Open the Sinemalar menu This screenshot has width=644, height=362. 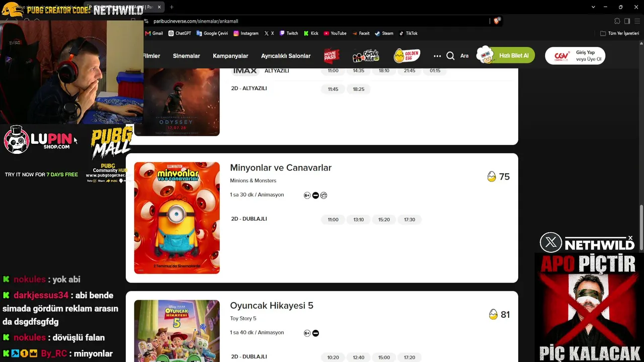coord(186,56)
